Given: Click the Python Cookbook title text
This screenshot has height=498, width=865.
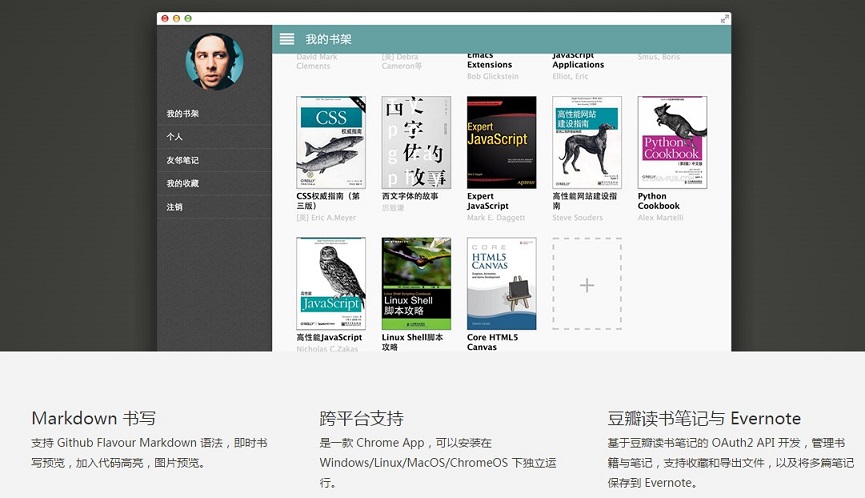Looking at the screenshot, I should click(x=659, y=201).
